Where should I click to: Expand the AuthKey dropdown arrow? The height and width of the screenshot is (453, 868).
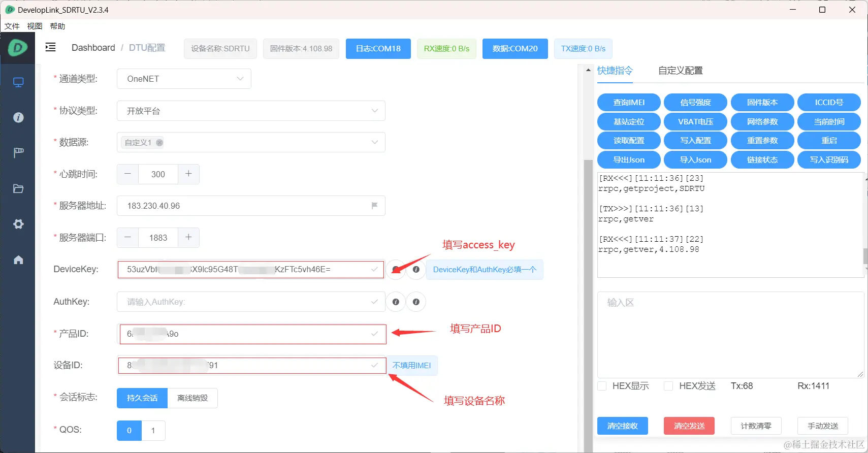pos(374,302)
